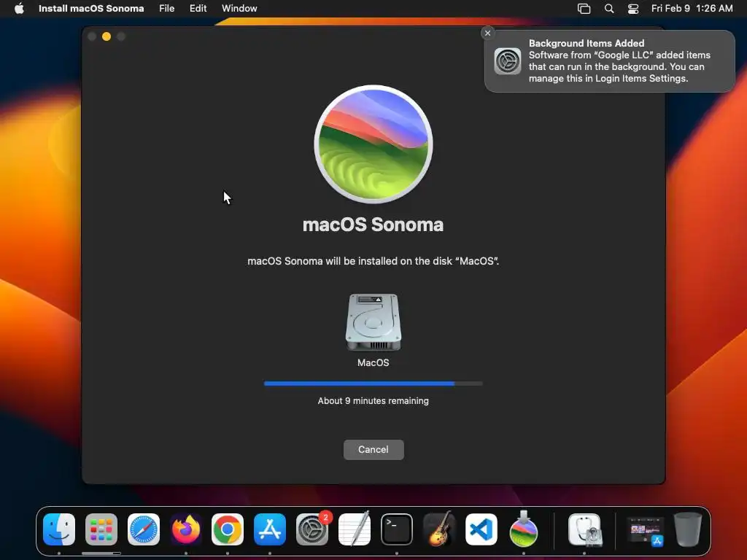Click the install destination message text
Viewport: 747px width, 560px height.
click(373, 261)
